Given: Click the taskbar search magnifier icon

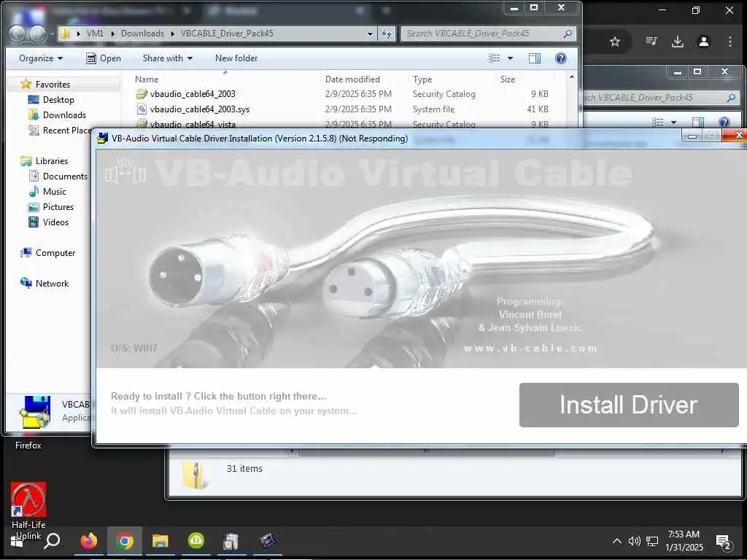Looking at the screenshot, I should pos(53,540).
